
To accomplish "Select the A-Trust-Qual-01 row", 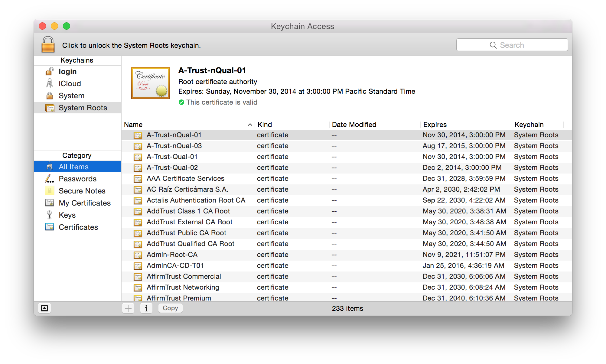I will (x=347, y=157).
